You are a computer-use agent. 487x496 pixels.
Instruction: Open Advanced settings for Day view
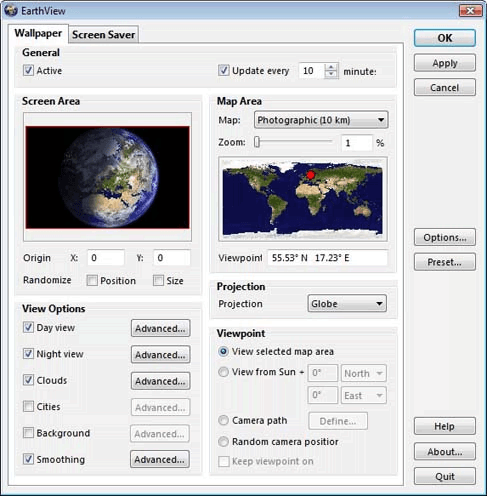pos(160,328)
